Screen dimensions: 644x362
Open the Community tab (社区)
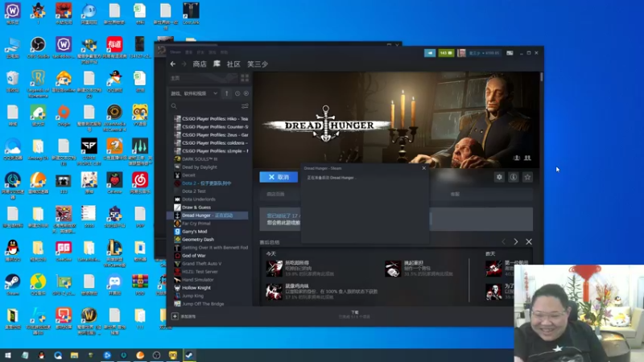tap(233, 64)
